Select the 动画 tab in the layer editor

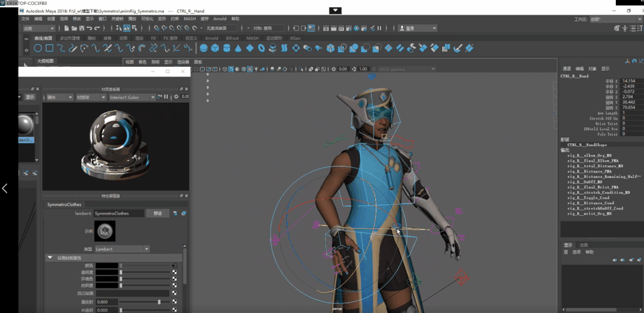point(584,245)
